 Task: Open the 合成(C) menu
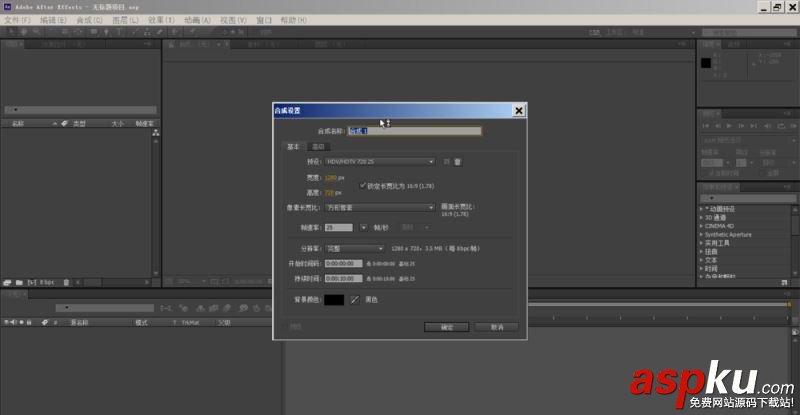(89, 20)
